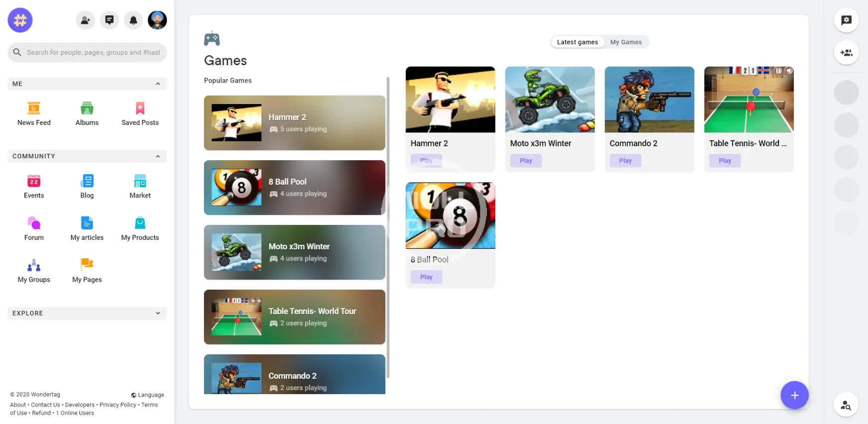Open the Albums icon
The image size is (868, 424).
click(87, 108)
